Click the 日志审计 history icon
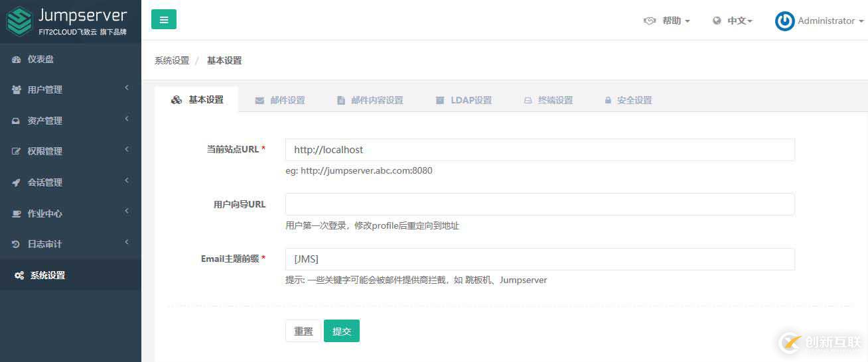 click(x=17, y=244)
